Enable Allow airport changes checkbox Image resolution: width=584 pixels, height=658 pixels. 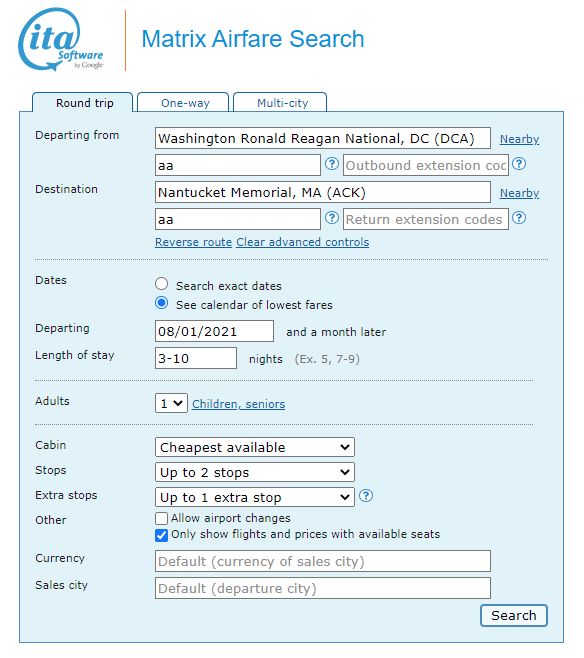pyautogui.click(x=162, y=519)
